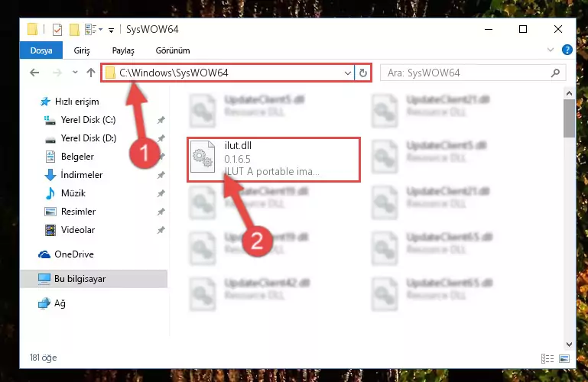
Task: Click the pin icon beside Yerel Disk (D:)
Action: pyautogui.click(x=161, y=138)
